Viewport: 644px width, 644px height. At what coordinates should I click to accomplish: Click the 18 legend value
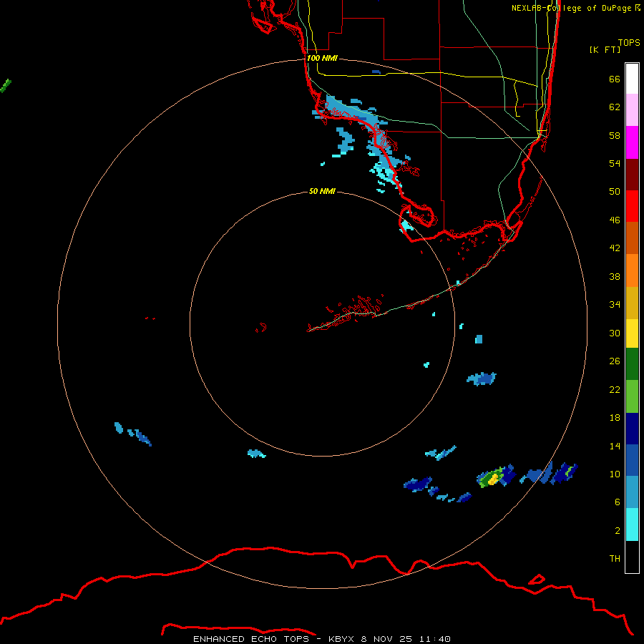tap(615, 418)
